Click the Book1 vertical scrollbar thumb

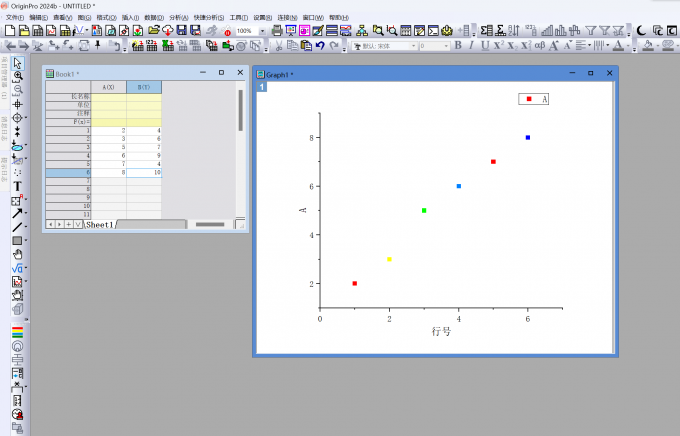[241, 110]
